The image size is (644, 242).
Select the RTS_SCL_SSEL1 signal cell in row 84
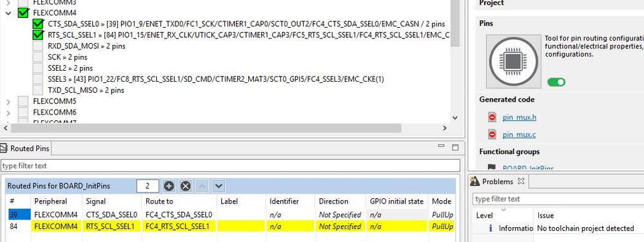coord(112,227)
